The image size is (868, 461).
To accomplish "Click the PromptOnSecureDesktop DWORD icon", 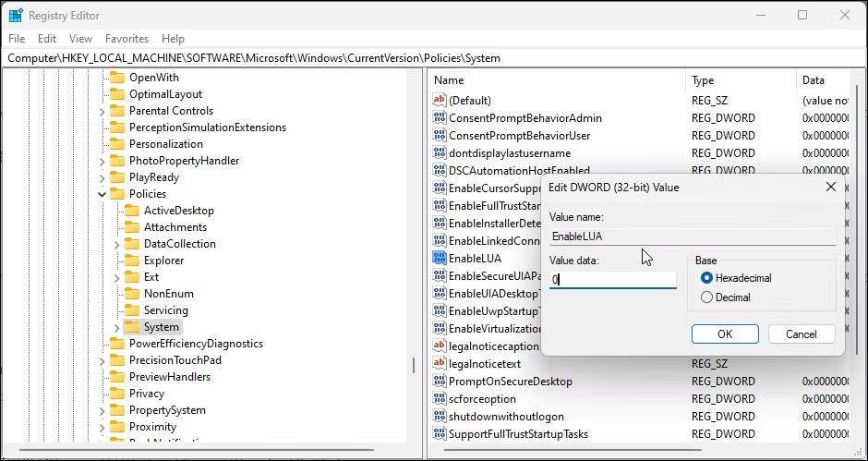I will (x=439, y=382).
